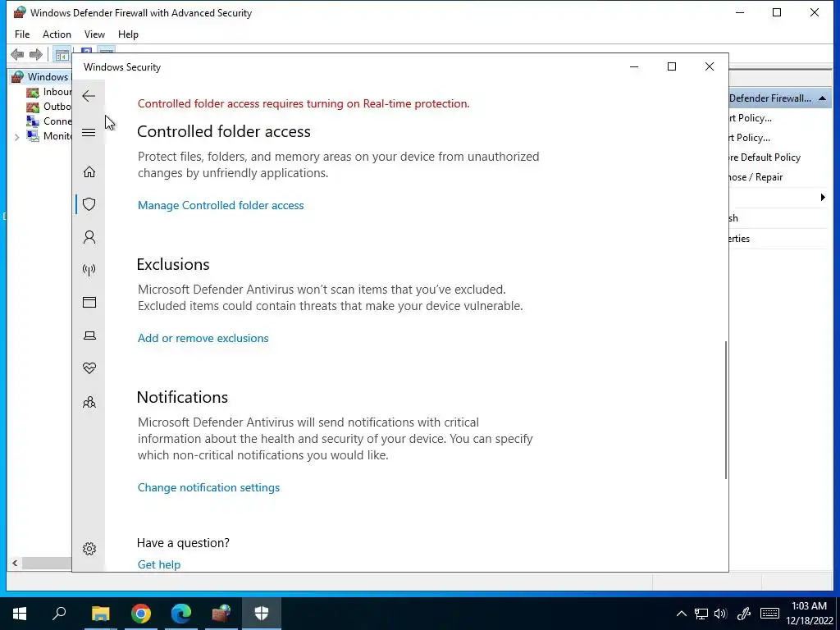Click Properties in the Firewall Actions pane
The height and width of the screenshot is (630, 840).
point(739,239)
